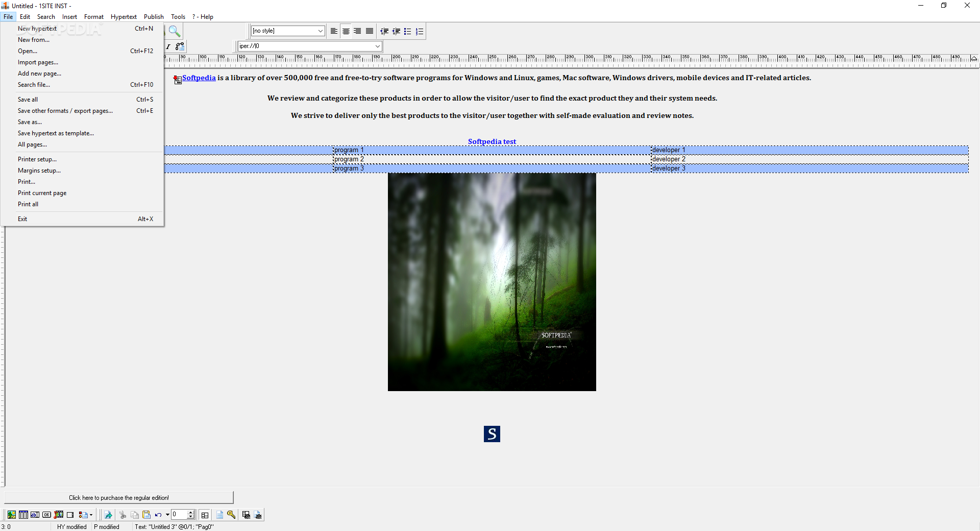Click the blue S logo image

click(x=492, y=434)
